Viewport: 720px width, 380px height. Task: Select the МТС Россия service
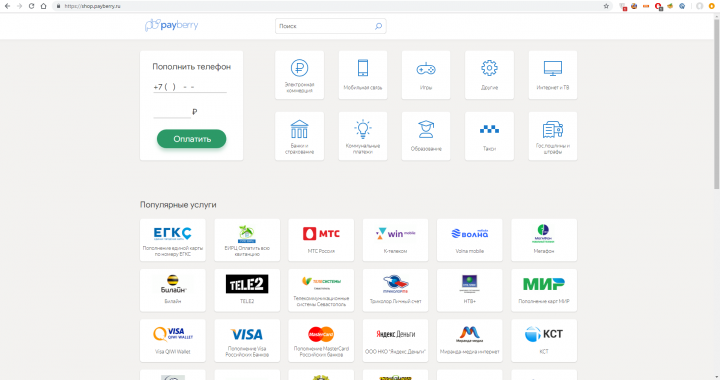(x=321, y=240)
